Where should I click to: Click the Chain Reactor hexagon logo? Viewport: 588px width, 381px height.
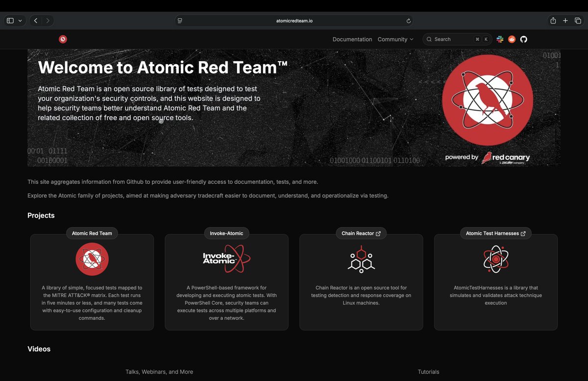click(x=361, y=259)
